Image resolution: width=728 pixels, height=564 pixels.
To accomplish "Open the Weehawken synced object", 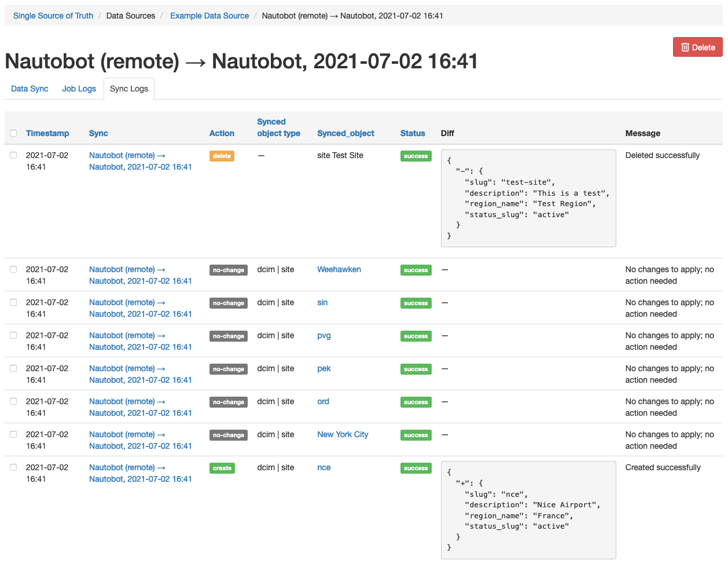I will (339, 269).
